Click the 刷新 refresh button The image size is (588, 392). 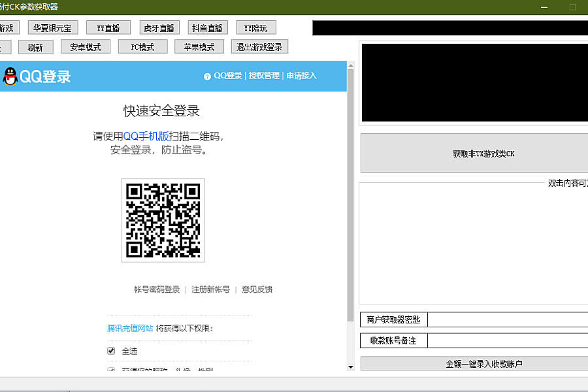pyautogui.click(x=36, y=47)
